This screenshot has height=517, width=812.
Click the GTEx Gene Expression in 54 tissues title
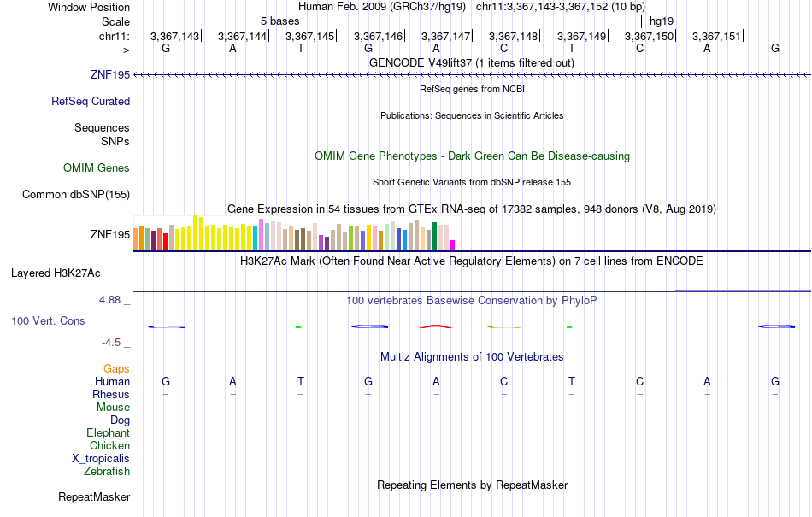[472, 209]
